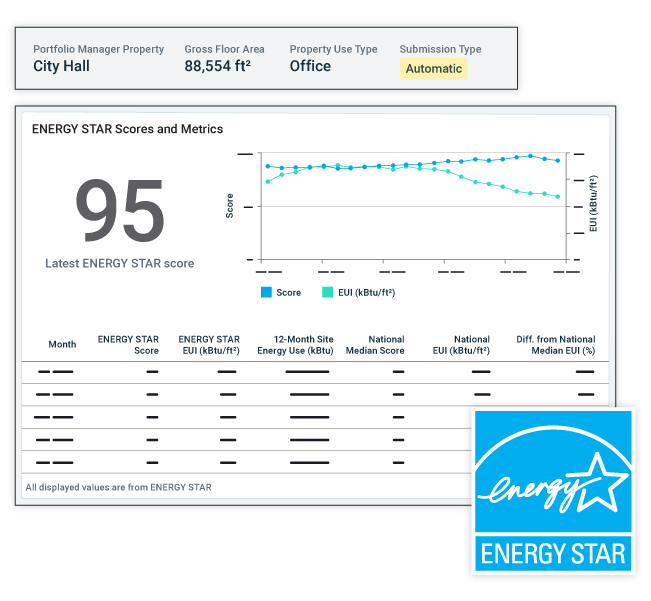Click the ENERGY STAR EUI (kBtu/ft²) column header
The image size is (651, 601).
[209, 345]
